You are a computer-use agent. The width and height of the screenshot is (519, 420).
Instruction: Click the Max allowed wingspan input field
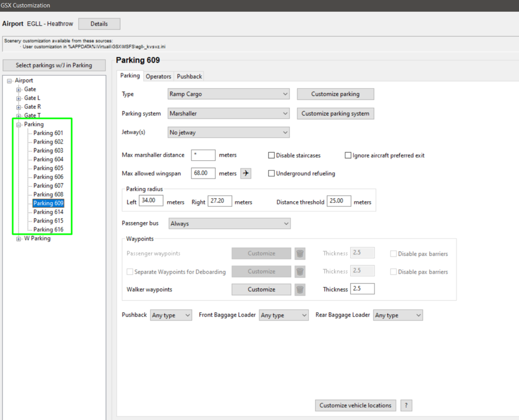pyautogui.click(x=203, y=173)
